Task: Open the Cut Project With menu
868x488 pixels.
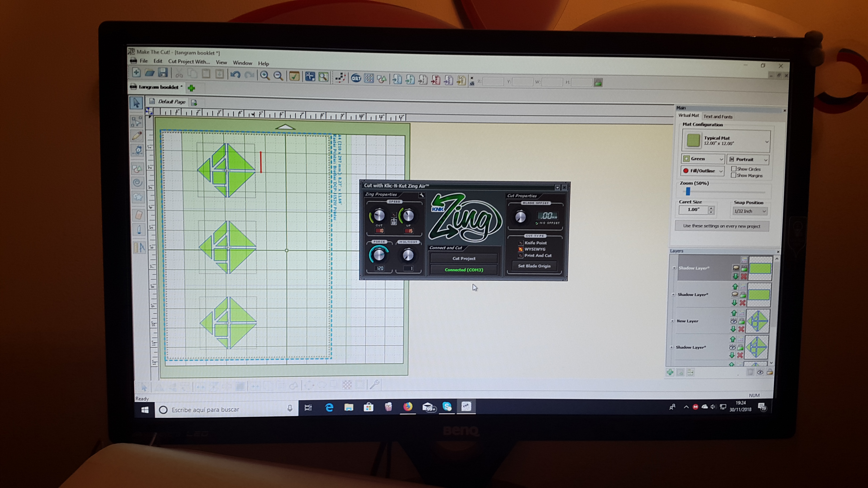Action: click(x=189, y=62)
